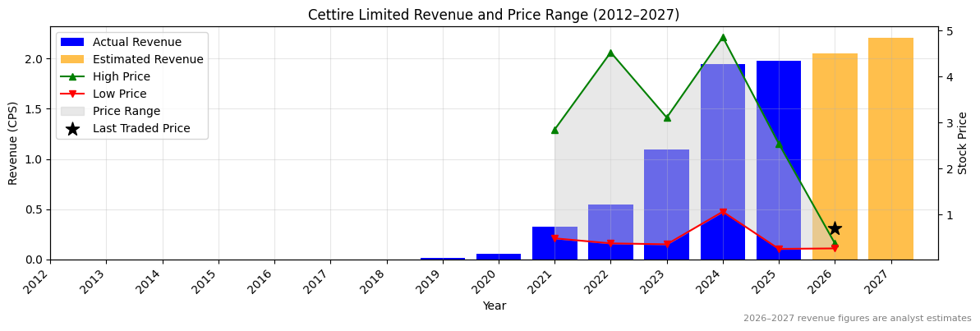Click the orange Estimated Revenue legend swatch
980x331 pixels.
coord(72,59)
